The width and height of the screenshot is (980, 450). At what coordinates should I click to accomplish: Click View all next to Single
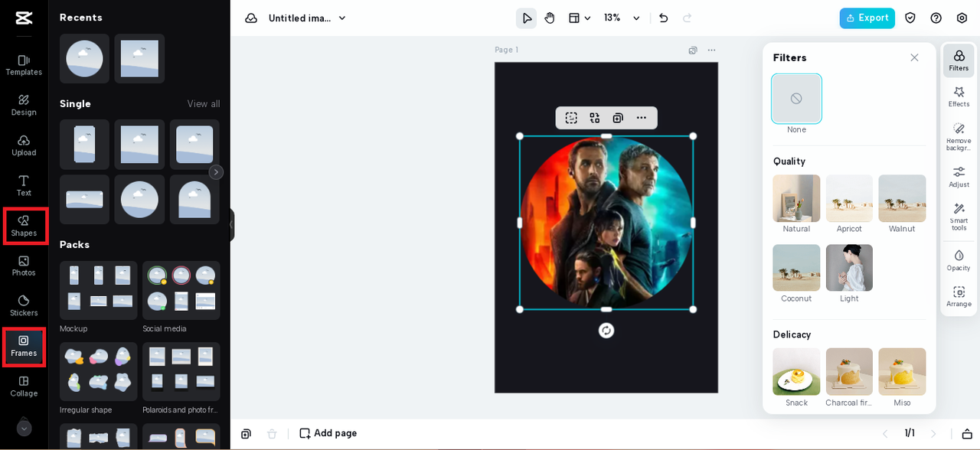click(x=204, y=104)
